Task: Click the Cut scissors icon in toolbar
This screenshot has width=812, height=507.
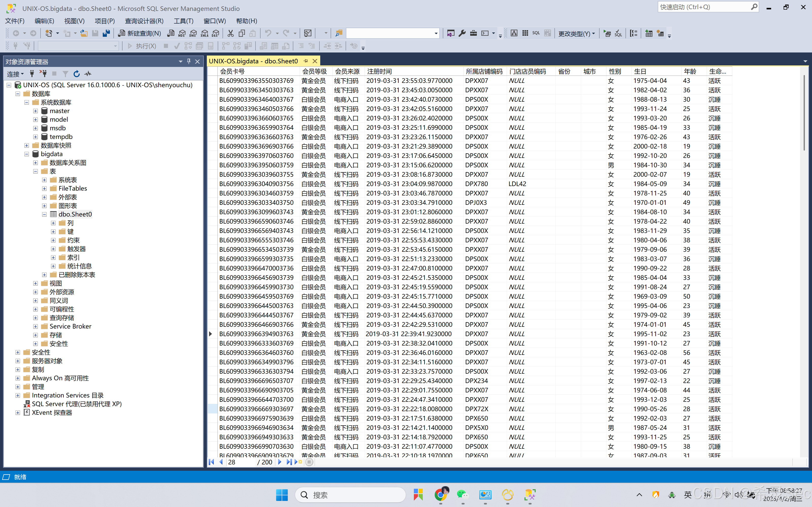Action: tap(230, 33)
